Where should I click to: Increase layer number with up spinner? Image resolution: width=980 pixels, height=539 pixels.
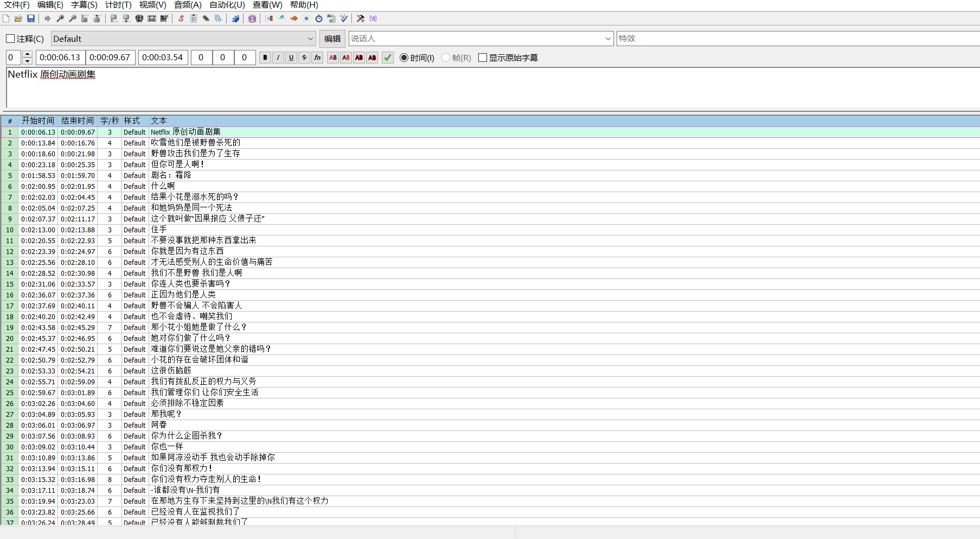[x=28, y=54]
